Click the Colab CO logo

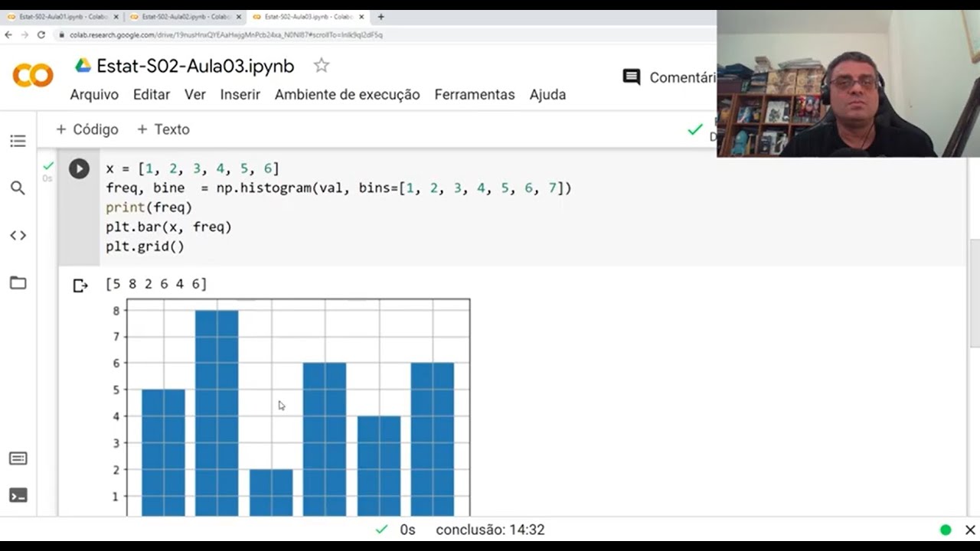(x=33, y=75)
